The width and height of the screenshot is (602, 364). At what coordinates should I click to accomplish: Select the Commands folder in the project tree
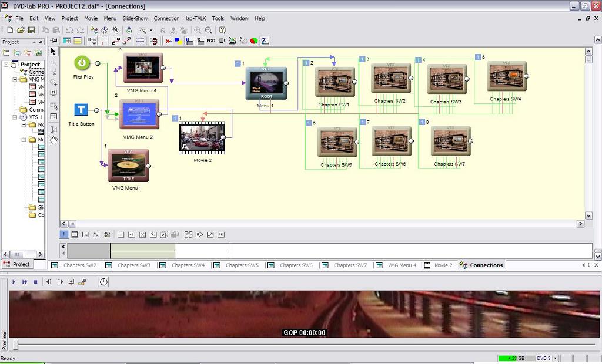coord(36,109)
